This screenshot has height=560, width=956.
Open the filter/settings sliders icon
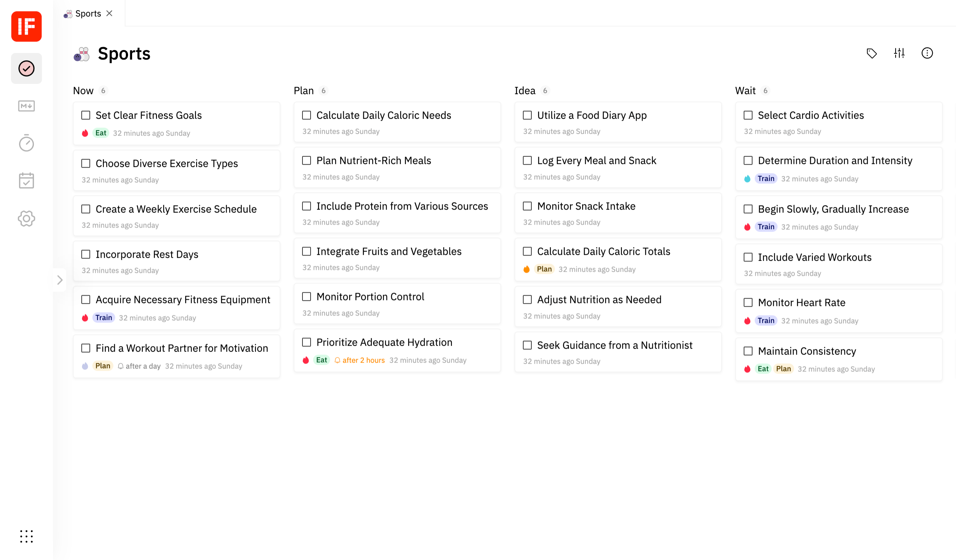pos(900,53)
